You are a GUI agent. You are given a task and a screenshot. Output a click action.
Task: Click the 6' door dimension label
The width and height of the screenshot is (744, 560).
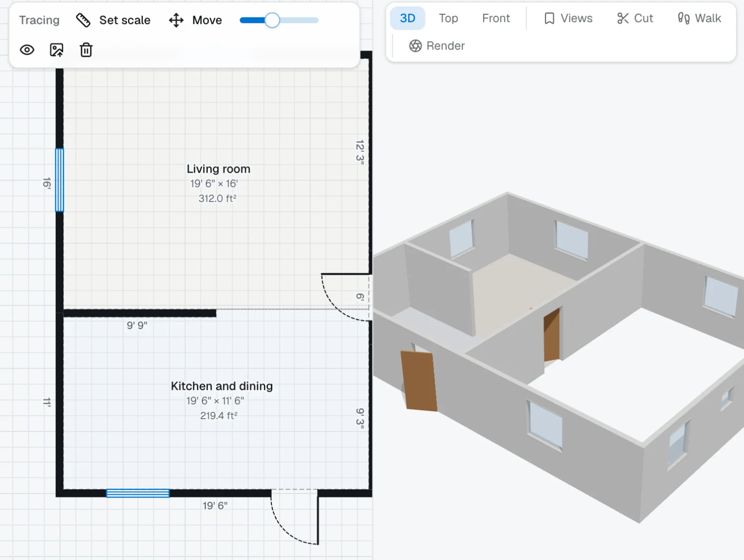click(x=360, y=297)
